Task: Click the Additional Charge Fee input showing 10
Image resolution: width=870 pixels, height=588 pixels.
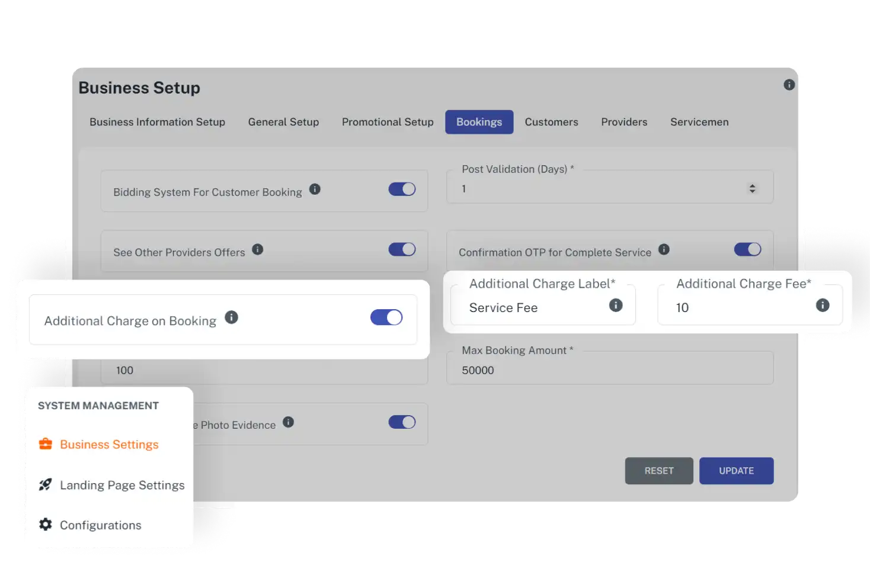Action: 750,305
